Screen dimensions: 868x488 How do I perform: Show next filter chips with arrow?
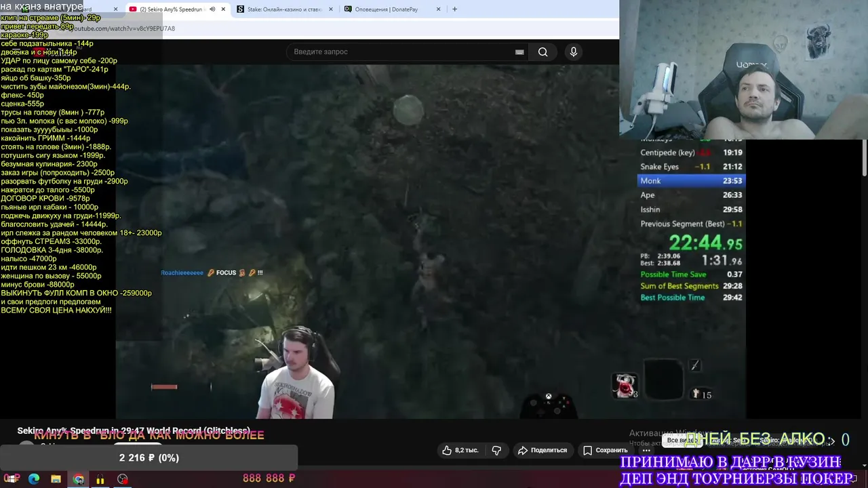coord(831,441)
